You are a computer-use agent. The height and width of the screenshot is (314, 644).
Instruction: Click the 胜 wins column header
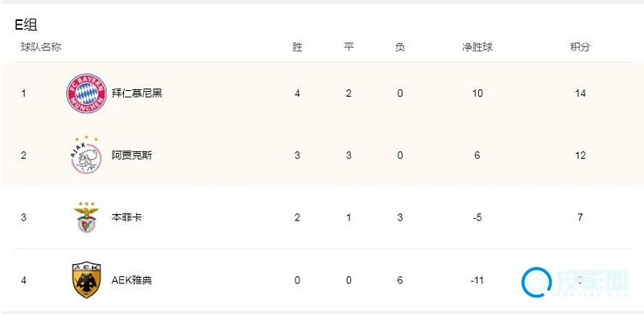297,48
